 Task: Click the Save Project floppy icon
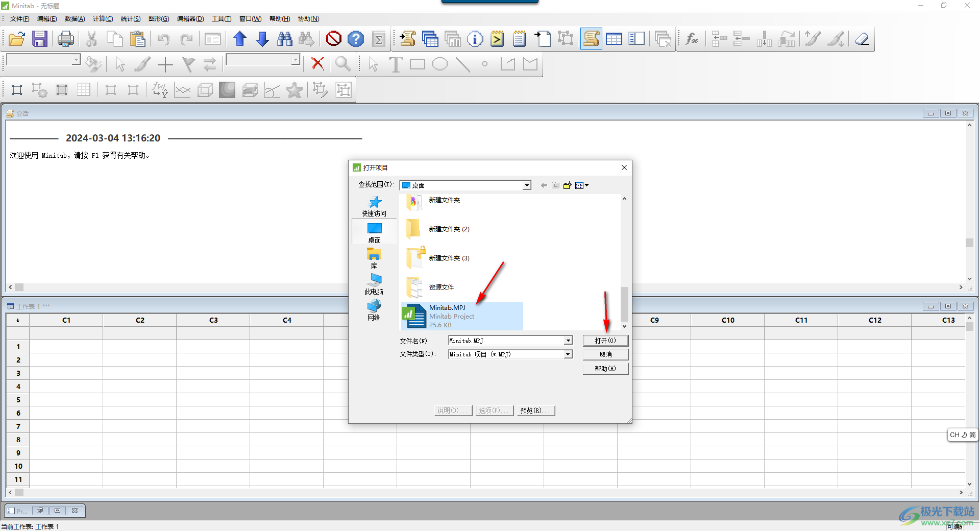coord(40,39)
